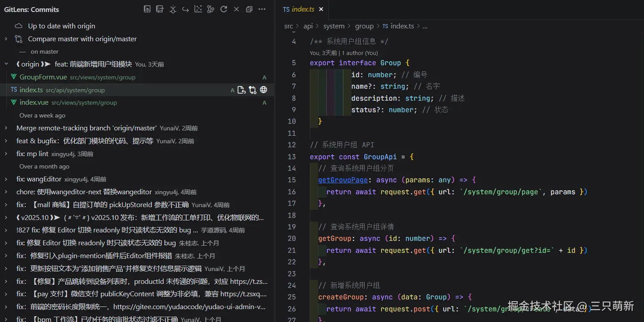The width and height of the screenshot is (644, 322).
Task: Click the Collapse All icon in GitLens header
Action: (x=249, y=9)
